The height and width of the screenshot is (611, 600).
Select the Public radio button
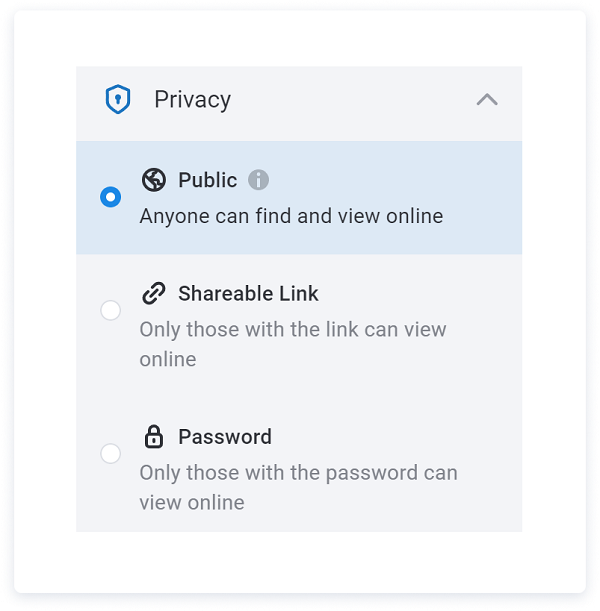[111, 197]
